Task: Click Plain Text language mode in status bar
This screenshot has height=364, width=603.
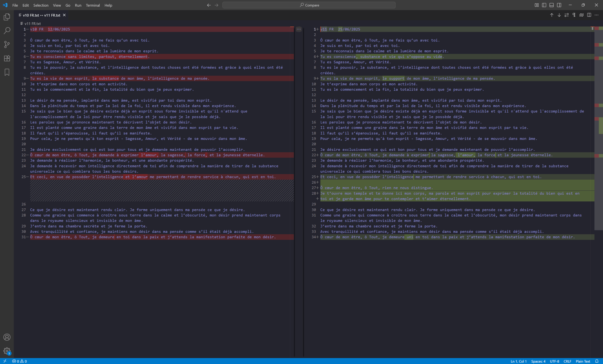Action: point(583,361)
